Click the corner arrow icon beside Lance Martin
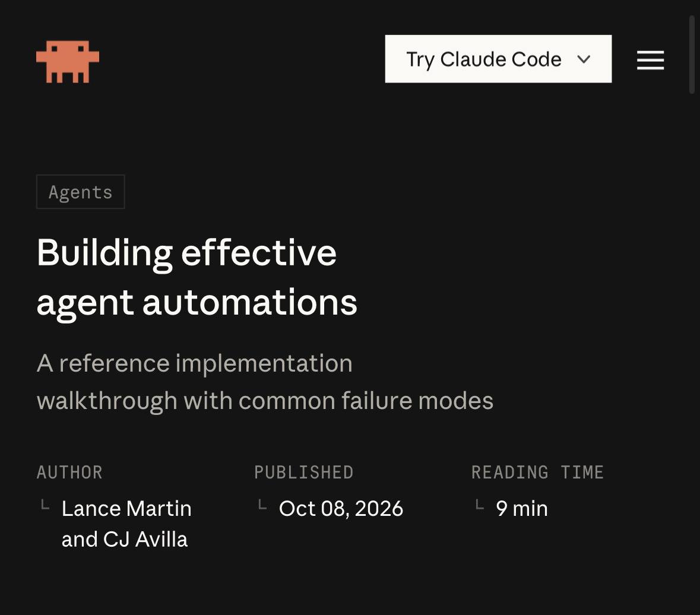The height and width of the screenshot is (615, 700). pos(45,505)
